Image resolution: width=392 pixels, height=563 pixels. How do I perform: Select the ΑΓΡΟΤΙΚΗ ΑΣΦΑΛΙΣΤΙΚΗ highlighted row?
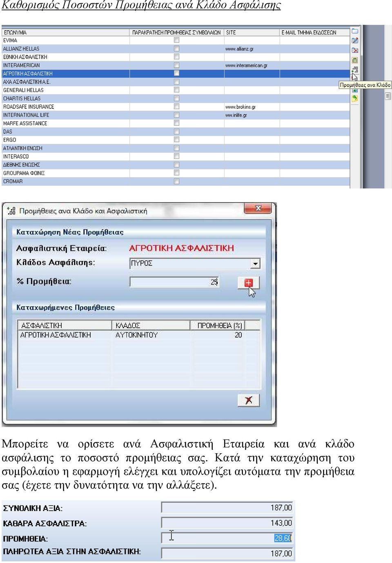pyautogui.click(x=176, y=73)
